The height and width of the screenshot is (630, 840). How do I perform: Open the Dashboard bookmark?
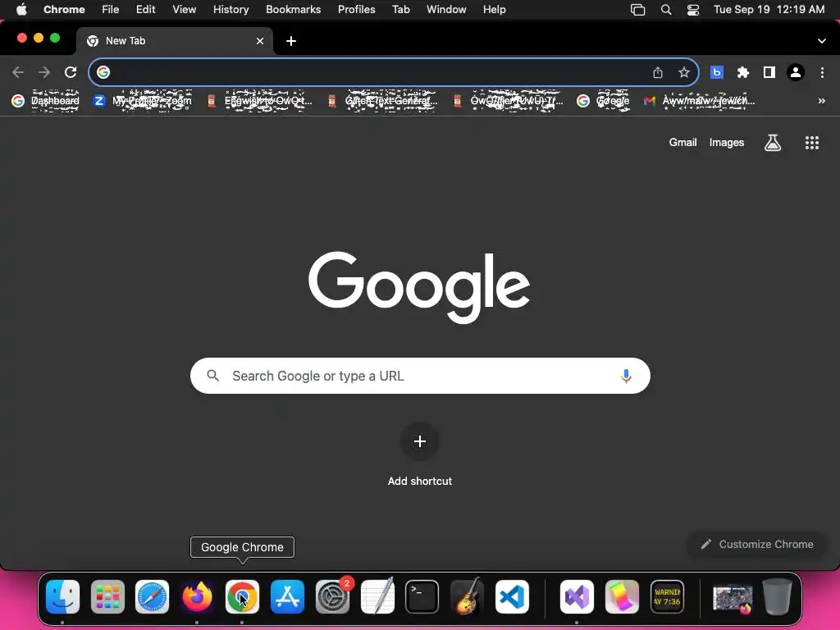coord(46,101)
